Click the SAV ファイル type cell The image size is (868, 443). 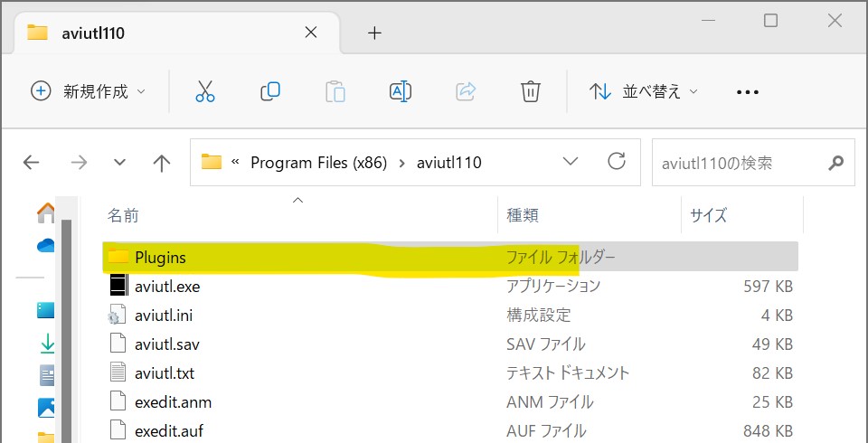546,344
